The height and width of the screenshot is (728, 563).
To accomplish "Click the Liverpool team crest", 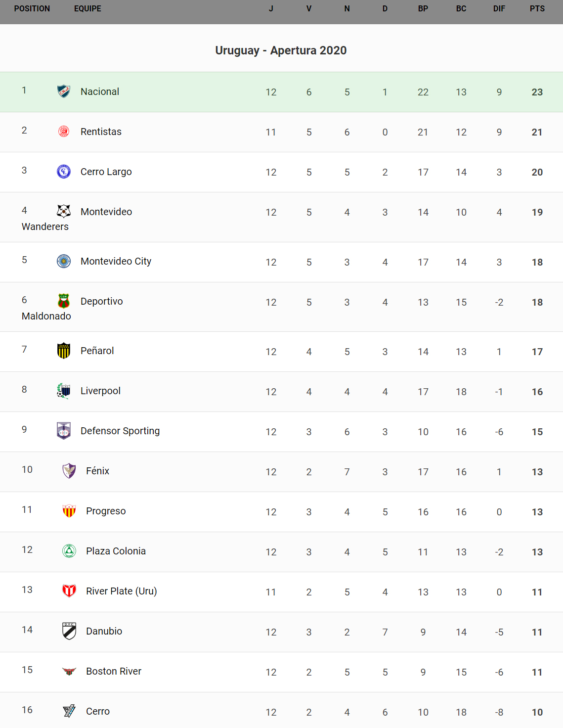I will coord(64,391).
